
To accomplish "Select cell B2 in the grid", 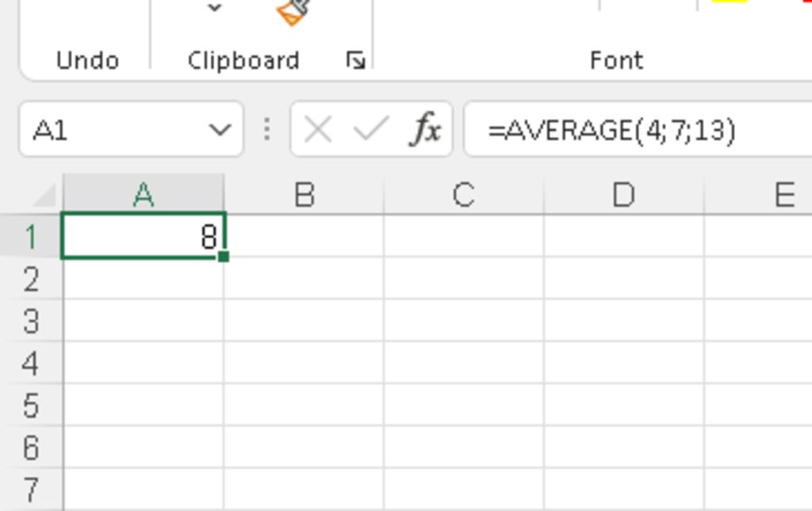I will pyautogui.click(x=304, y=279).
